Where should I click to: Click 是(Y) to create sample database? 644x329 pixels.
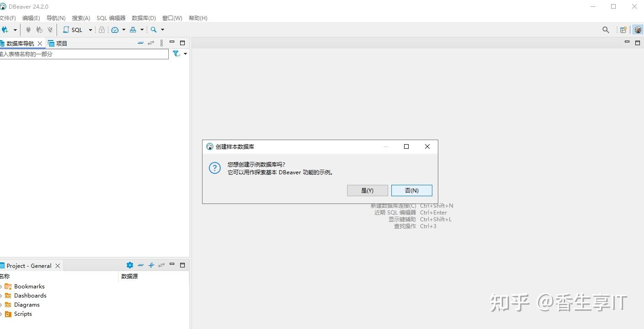(x=367, y=190)
